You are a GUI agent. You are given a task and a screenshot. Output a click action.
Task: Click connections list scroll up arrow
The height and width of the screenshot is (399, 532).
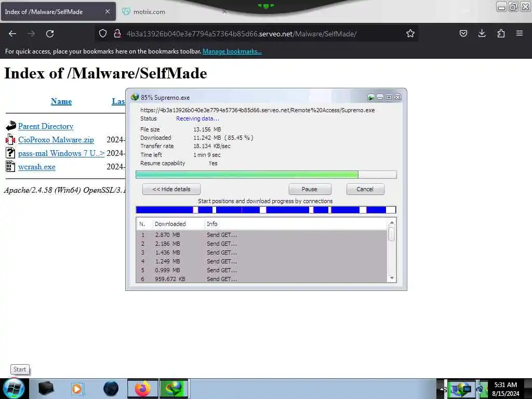392,223
